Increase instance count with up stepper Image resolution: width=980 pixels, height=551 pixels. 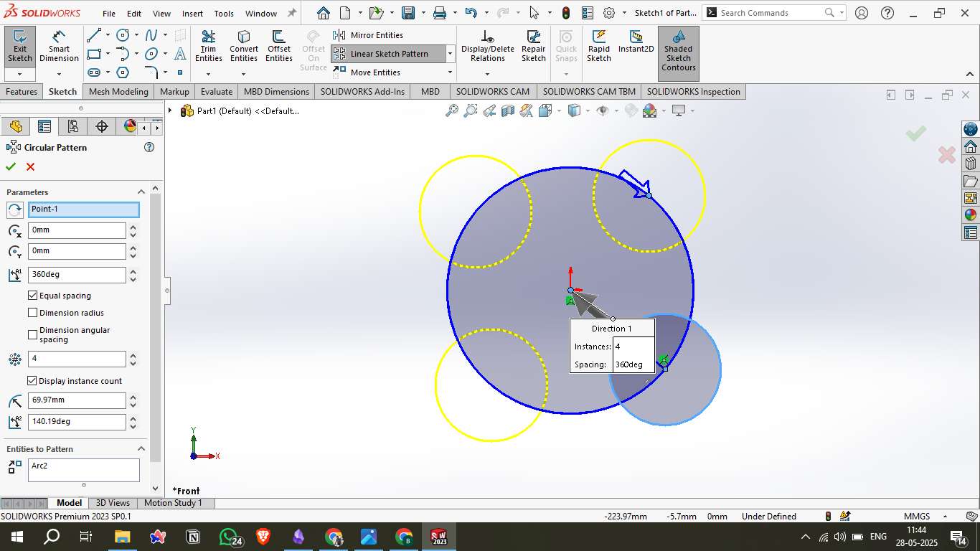133,355
